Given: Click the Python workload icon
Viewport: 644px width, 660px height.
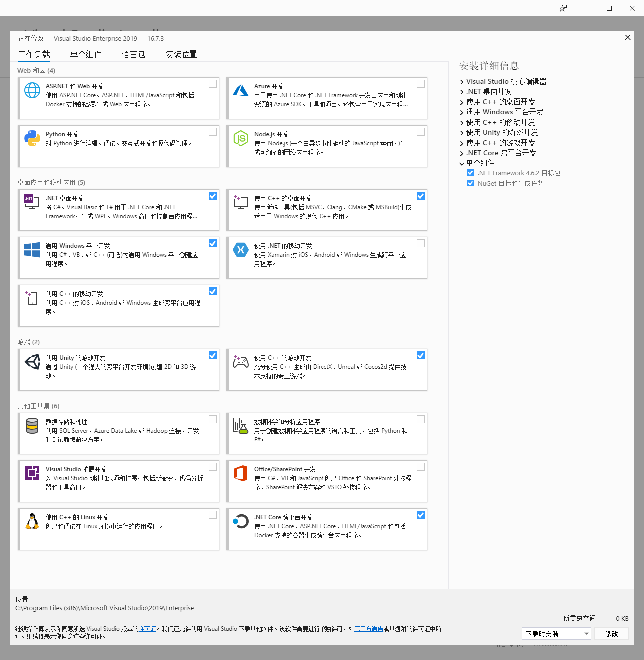Looking at the screenshot, I should (32, 138).
